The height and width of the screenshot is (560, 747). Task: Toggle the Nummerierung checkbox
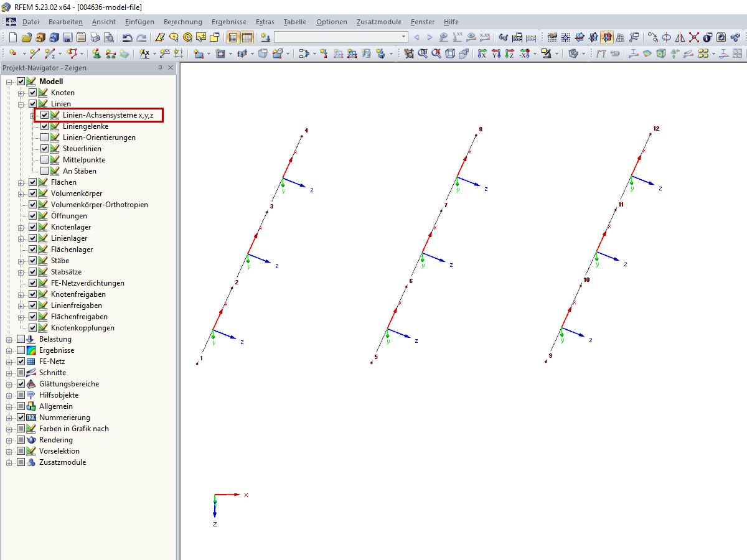tap(21, 418)
